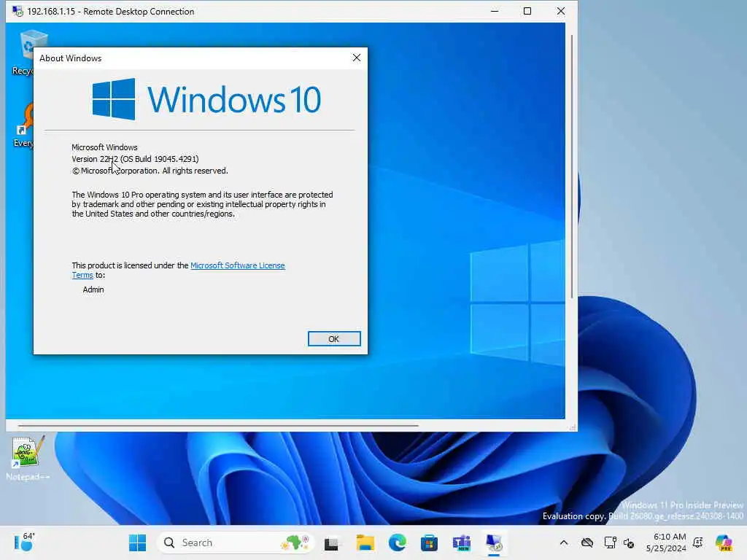This screenshot has height=560, width=747.
Task: Click the taskbar Search box
Action: (x=235, y=542)
